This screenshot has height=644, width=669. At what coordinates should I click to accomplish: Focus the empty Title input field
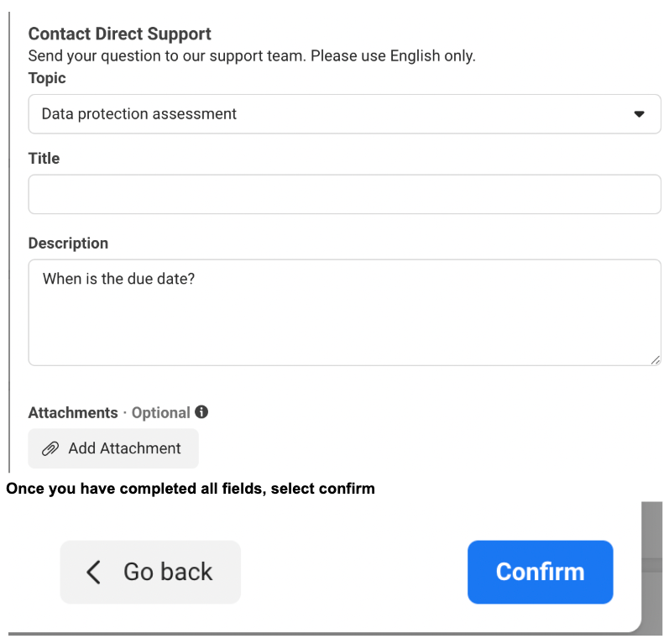click(344, 194)
